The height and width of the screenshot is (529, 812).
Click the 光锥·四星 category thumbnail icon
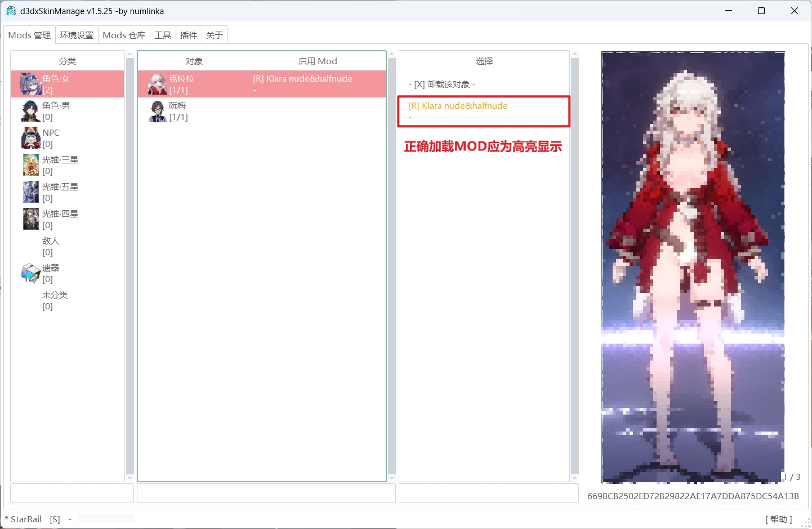click(30, 219)
